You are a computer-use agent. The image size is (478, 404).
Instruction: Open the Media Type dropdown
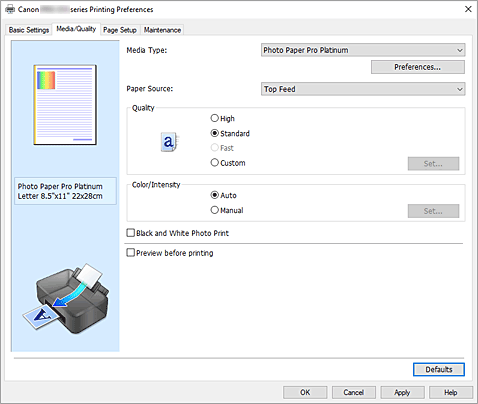[x=363, y=50]
